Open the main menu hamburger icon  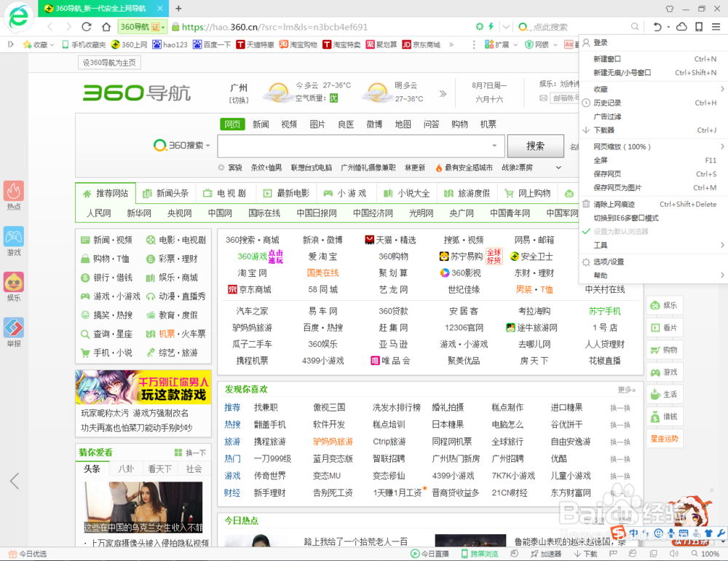716,26
